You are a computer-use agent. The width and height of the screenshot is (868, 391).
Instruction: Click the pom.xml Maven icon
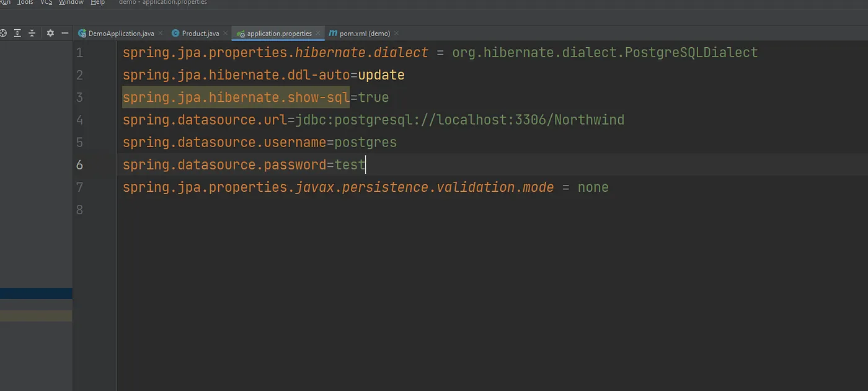[333, 34]
